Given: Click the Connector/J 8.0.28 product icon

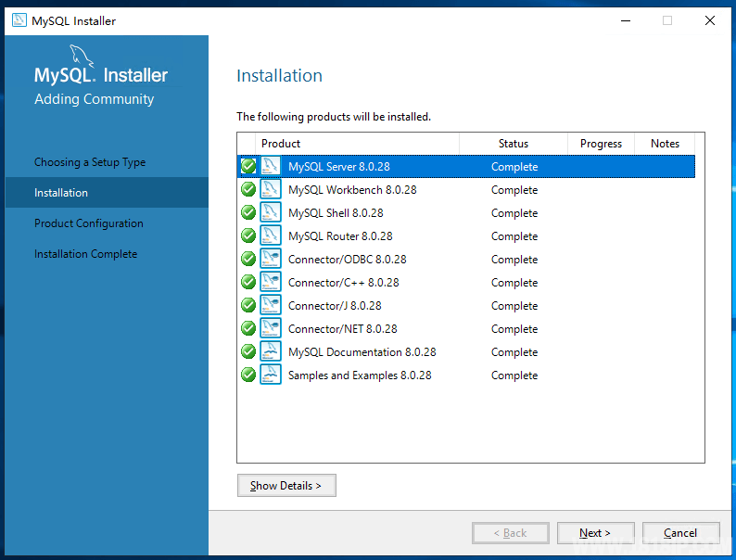Looking at the screenshot, I should [271, 305].
